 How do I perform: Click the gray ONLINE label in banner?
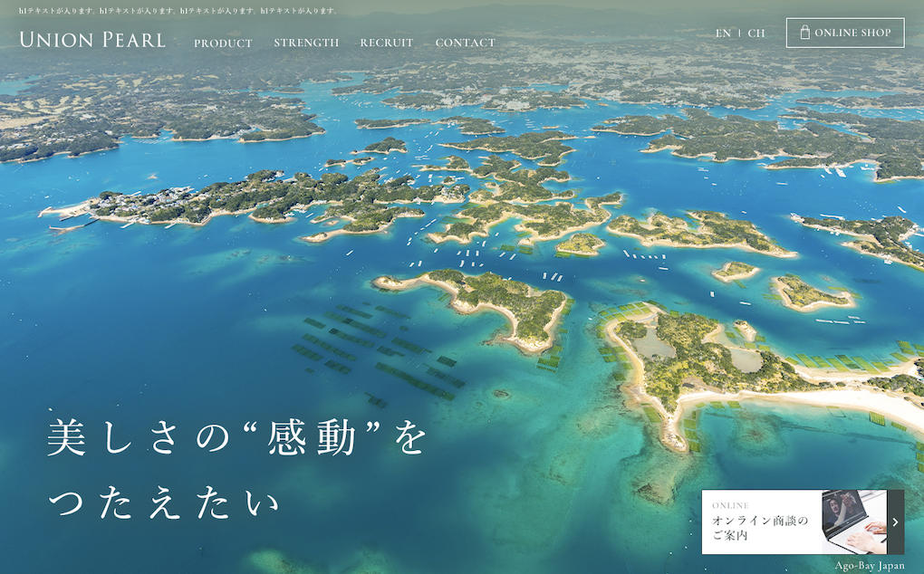tap(730, 506)
